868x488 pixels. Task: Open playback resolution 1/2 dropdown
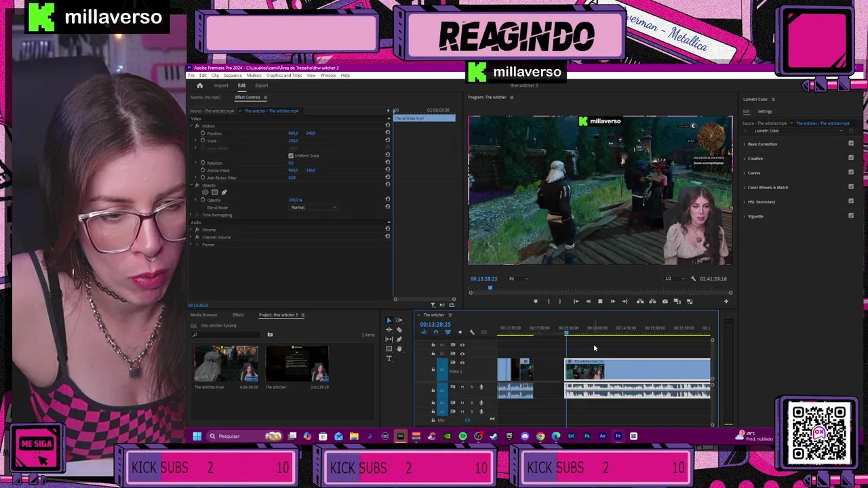click(675, 279)
